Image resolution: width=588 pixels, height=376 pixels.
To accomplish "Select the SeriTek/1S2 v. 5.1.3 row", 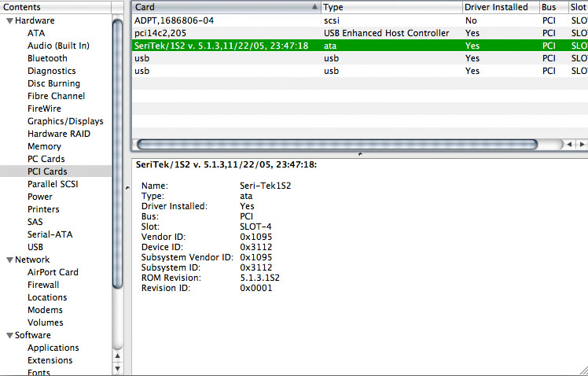I will [360, 46].
